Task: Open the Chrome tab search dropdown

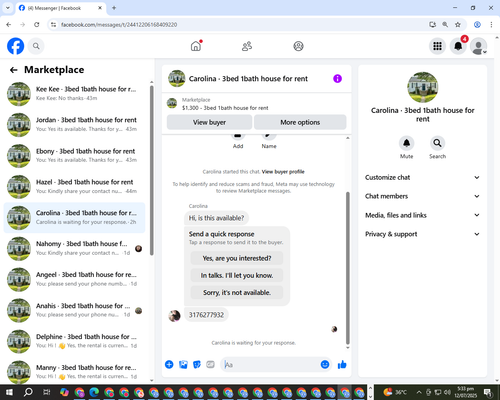Action: pos(8,8)
